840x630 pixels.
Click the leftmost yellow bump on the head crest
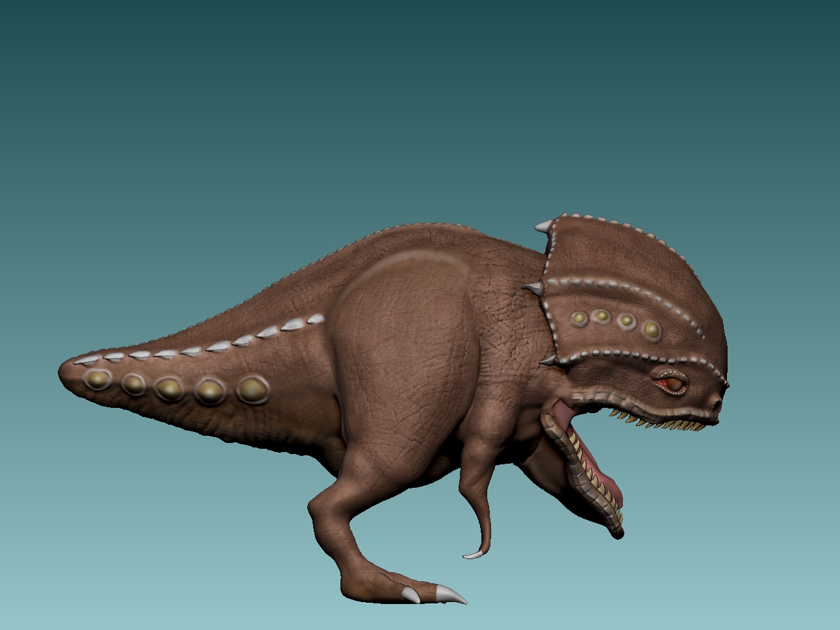click(578, 318)
